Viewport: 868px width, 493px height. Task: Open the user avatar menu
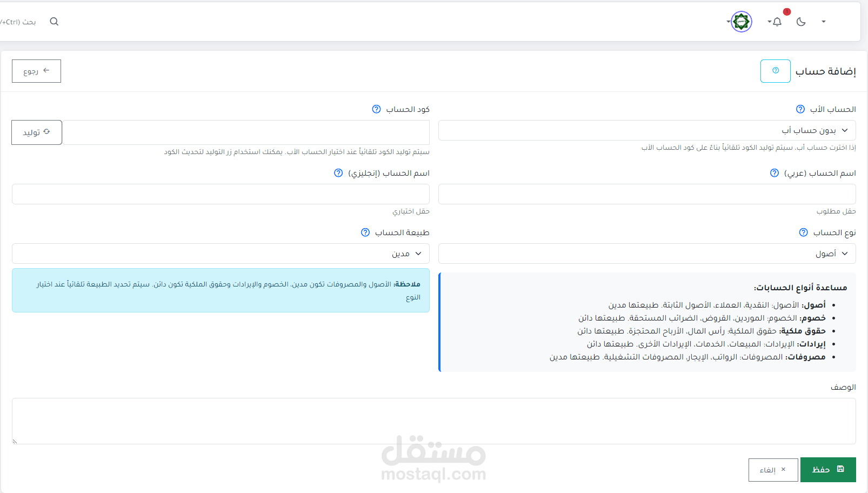(742, 22)
